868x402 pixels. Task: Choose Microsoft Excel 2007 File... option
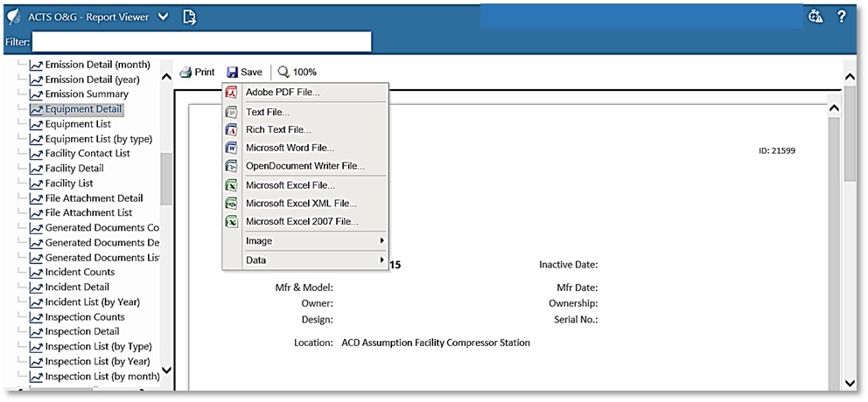[x=305, y=222]
